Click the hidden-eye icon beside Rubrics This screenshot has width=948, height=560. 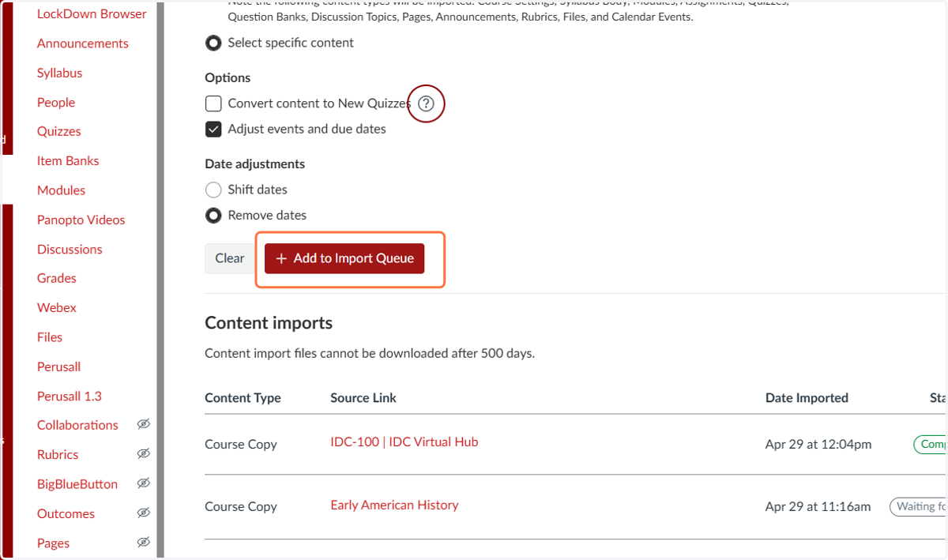point(143,454)
